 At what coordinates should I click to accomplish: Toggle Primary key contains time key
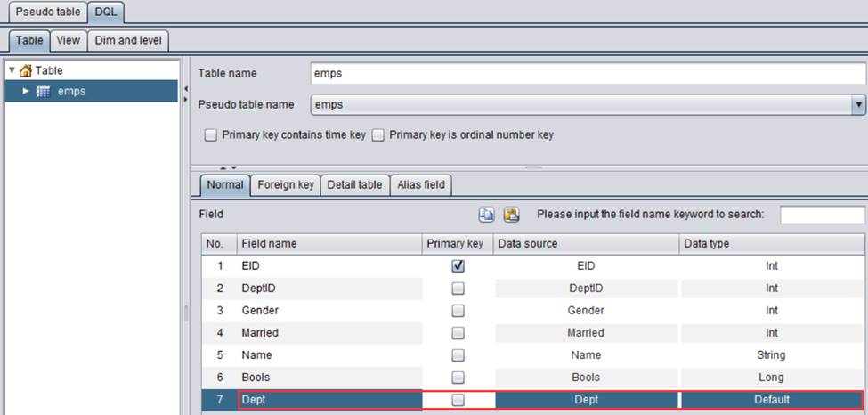(211, 135)
